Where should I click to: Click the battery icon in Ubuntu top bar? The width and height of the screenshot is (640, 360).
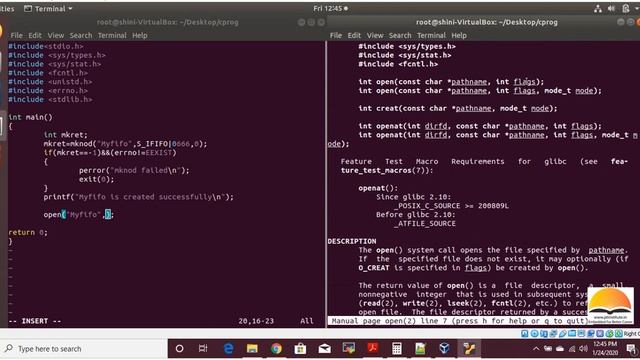pos(626,9)
